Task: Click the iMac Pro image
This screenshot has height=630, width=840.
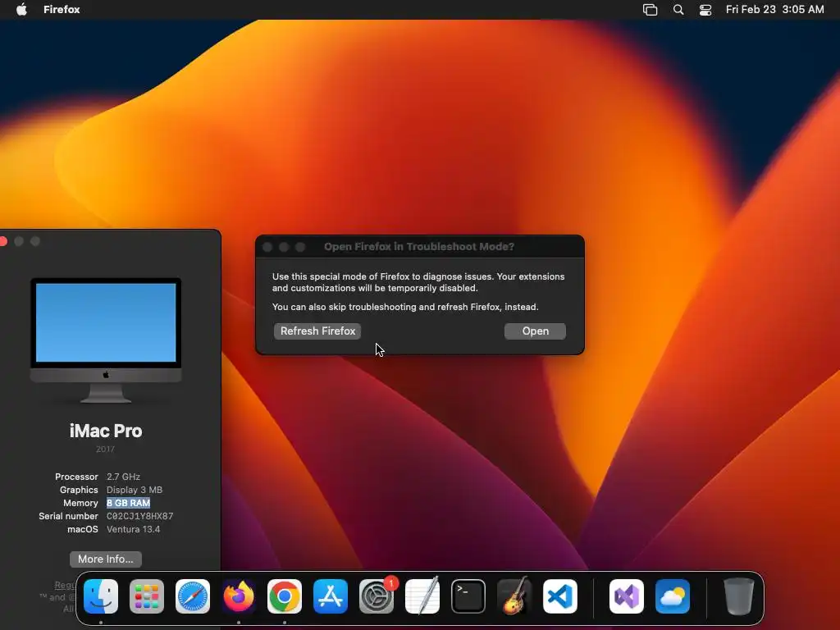Action: coord(106,340)
